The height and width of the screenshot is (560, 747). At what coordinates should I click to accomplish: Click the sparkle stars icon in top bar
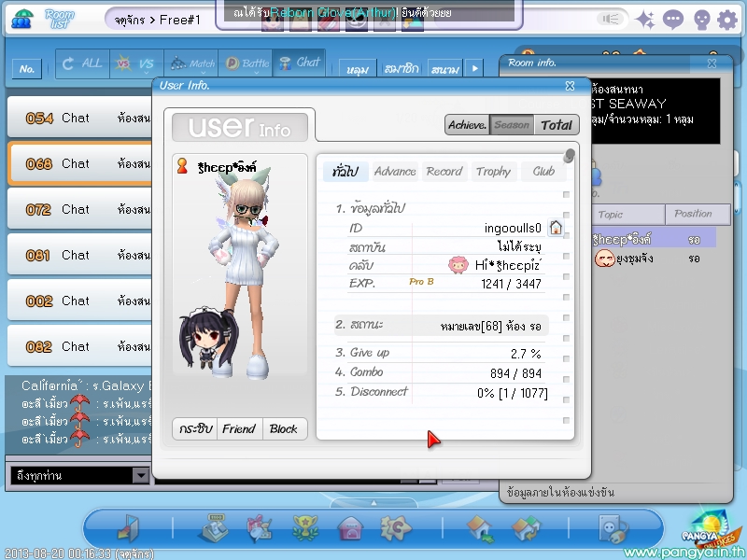pos(645,20)
